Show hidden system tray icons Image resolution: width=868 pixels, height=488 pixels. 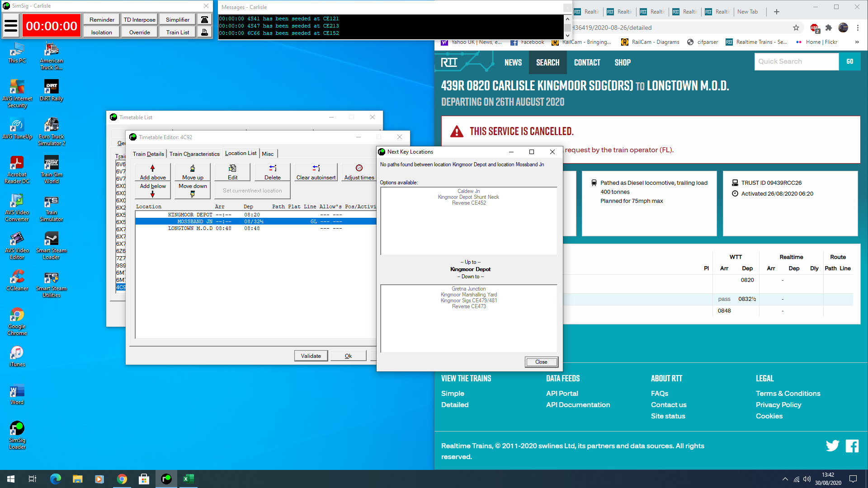pyautogui.click(x=785, y=479)
